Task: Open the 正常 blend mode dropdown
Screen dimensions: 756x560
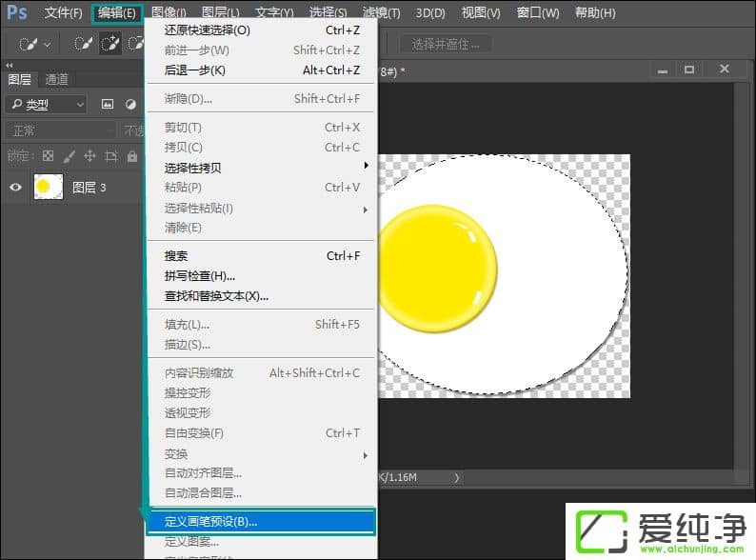Action: 57,130
